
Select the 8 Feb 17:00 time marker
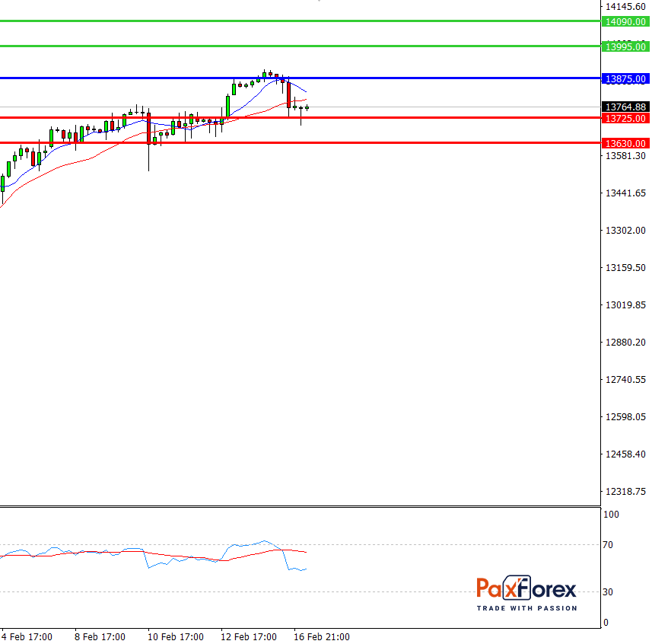(x=100, y=636)
